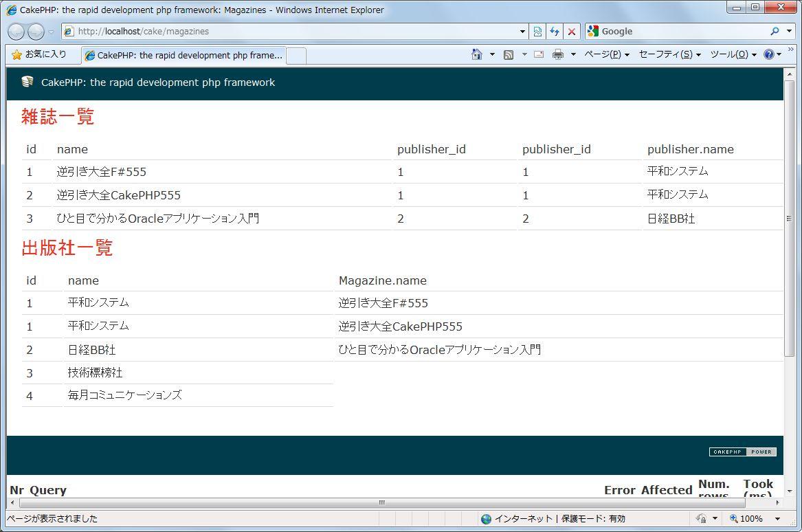This screenshot has width=802, height=532.
Task: Click the RSS feeds icon
Action: (509, 55)
